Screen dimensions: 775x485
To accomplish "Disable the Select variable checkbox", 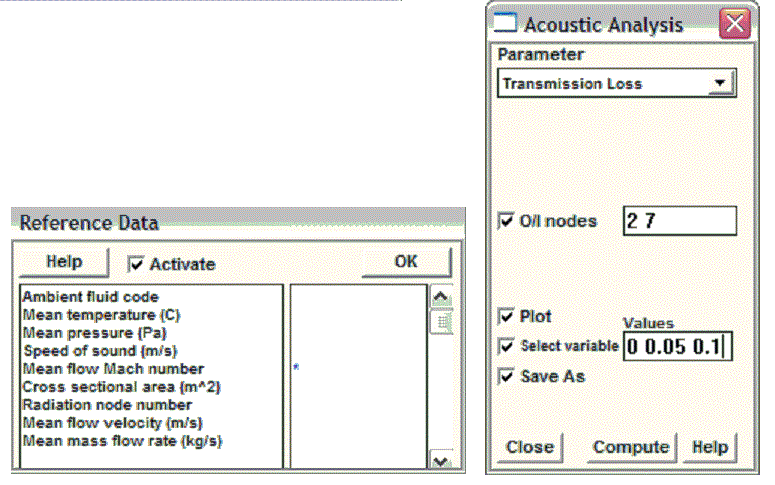I will coord(506,346).
